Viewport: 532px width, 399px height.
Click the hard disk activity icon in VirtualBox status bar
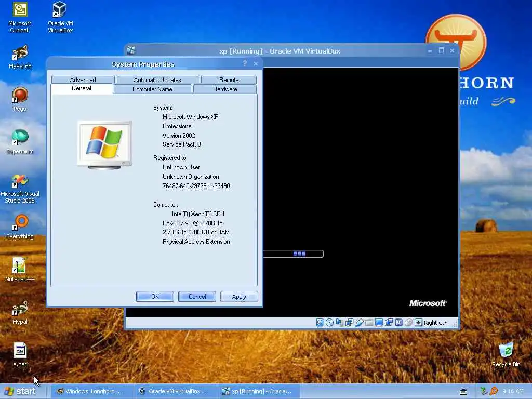320,322
